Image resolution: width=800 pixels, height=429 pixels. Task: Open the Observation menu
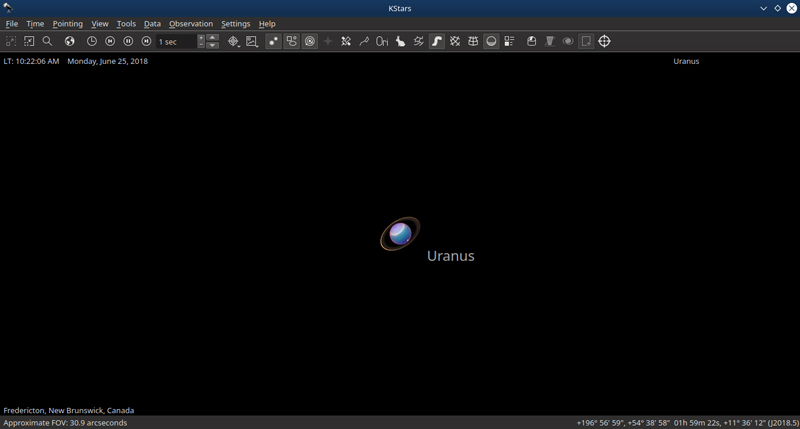click(x=191, y=23)
